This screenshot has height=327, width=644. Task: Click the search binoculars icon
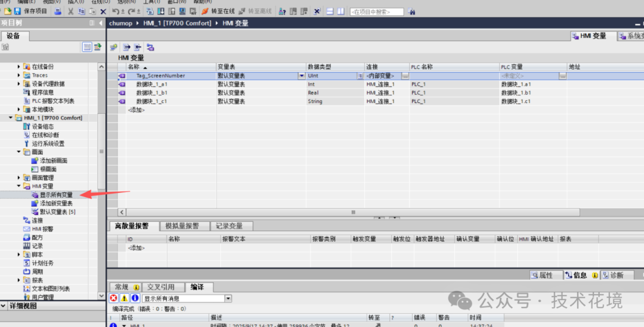(411, 12)
